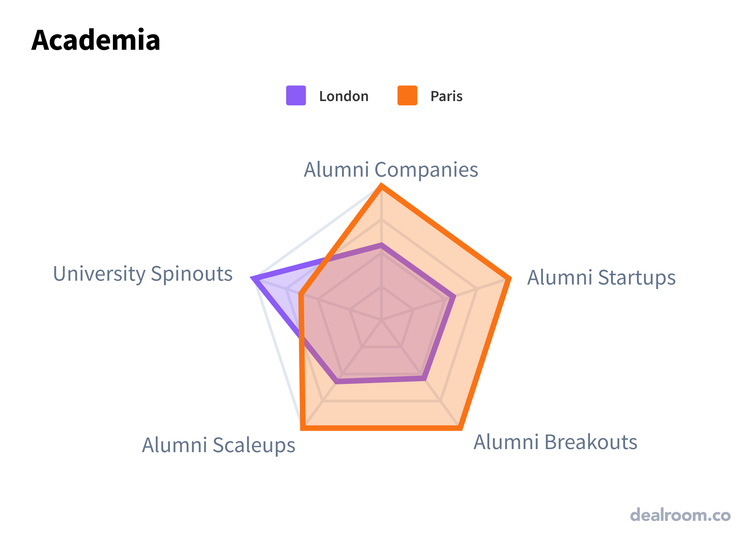Click London data point at Alumni Breakouts
Image resolution: width=756 pixels, height=539 pixels.
click(424, 378)
